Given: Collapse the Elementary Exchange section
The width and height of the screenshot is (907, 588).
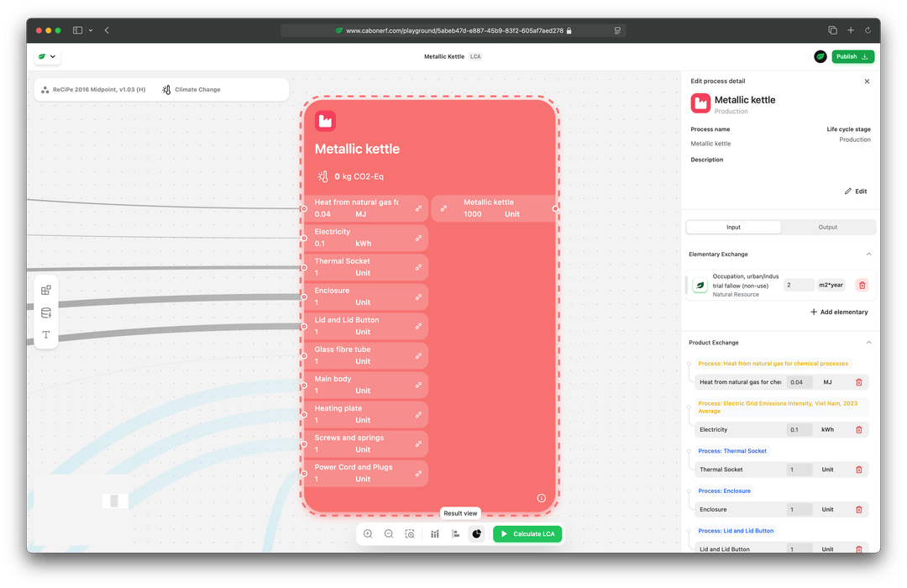Looking at the screenshot, I should [868, 254].
